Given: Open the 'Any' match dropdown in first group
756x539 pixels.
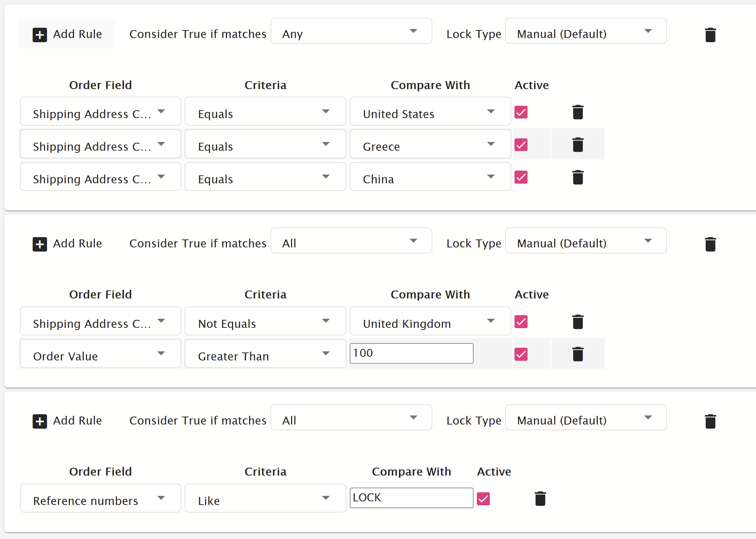Looking at the screenshot, I should tap(351, 31).
